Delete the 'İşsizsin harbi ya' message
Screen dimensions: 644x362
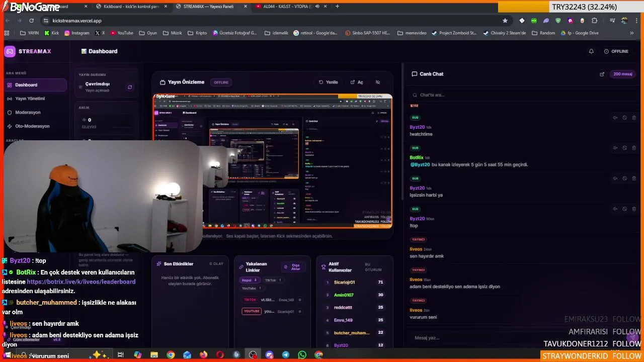tap(634, 178)
